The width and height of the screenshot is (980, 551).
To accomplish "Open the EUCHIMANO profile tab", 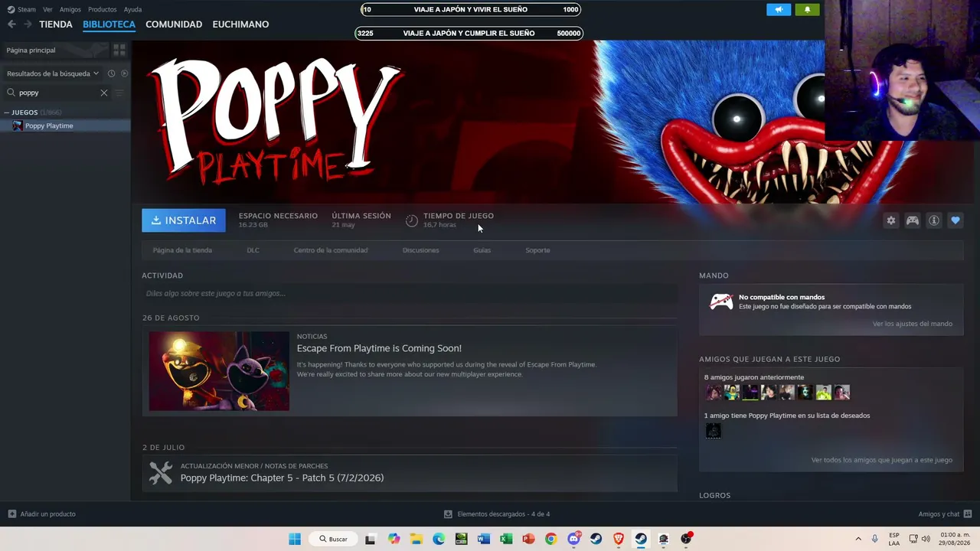I will [240, 24].
